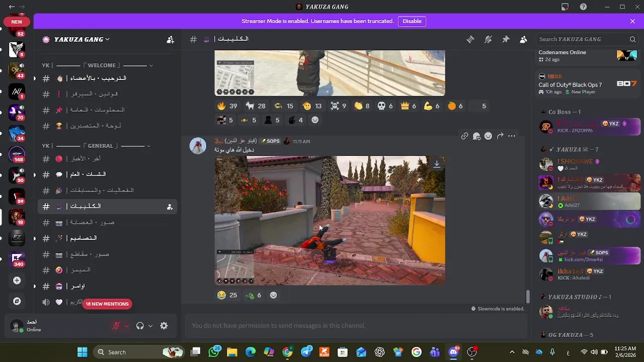Open server icon with 59 badge
Screen dimensions: 644x362
[17, 196]
